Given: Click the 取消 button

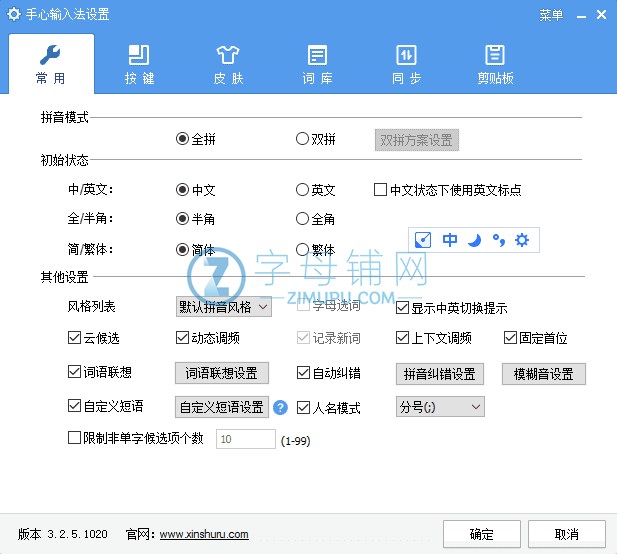Looking at the screenshot, I should point(567,534).
